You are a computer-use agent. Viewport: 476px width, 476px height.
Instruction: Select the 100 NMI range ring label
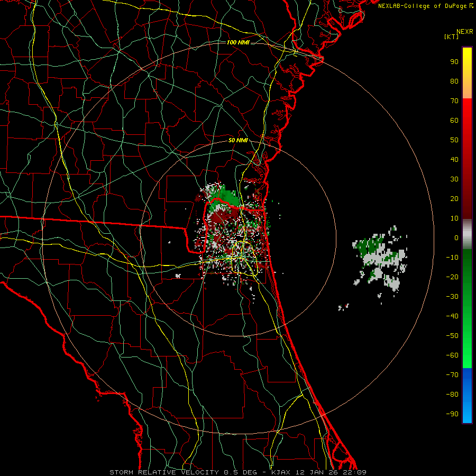238,42
